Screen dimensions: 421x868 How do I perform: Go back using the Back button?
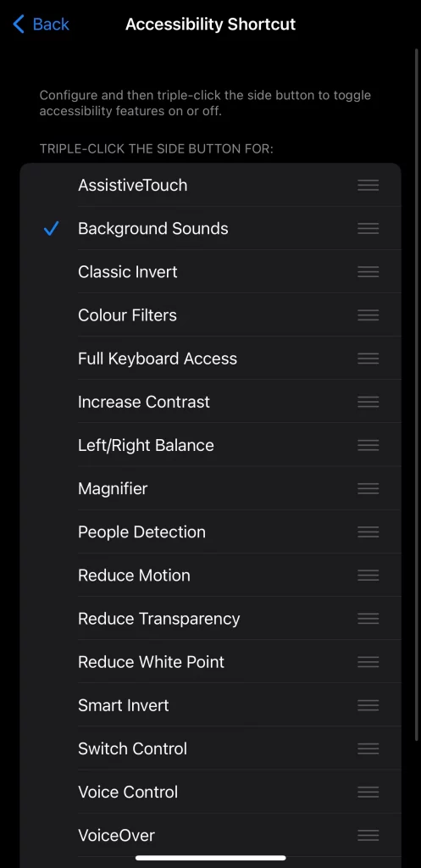(x=41, y=25)
